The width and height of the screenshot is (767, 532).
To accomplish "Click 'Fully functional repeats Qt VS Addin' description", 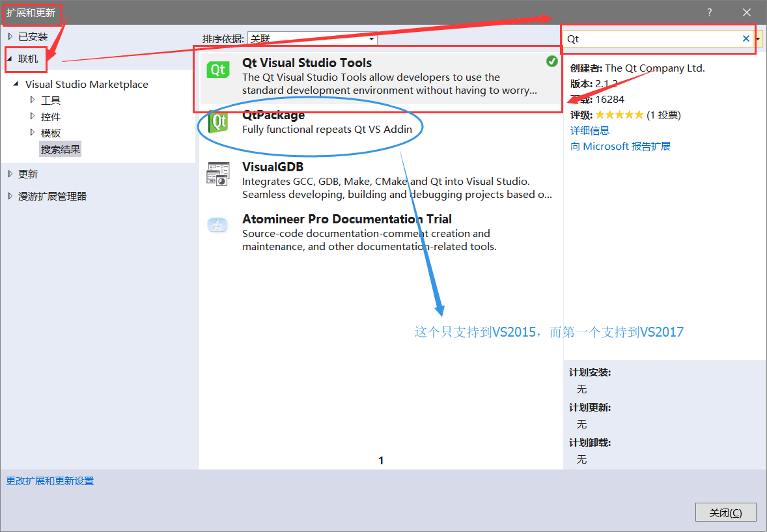I will click(327, 129).
